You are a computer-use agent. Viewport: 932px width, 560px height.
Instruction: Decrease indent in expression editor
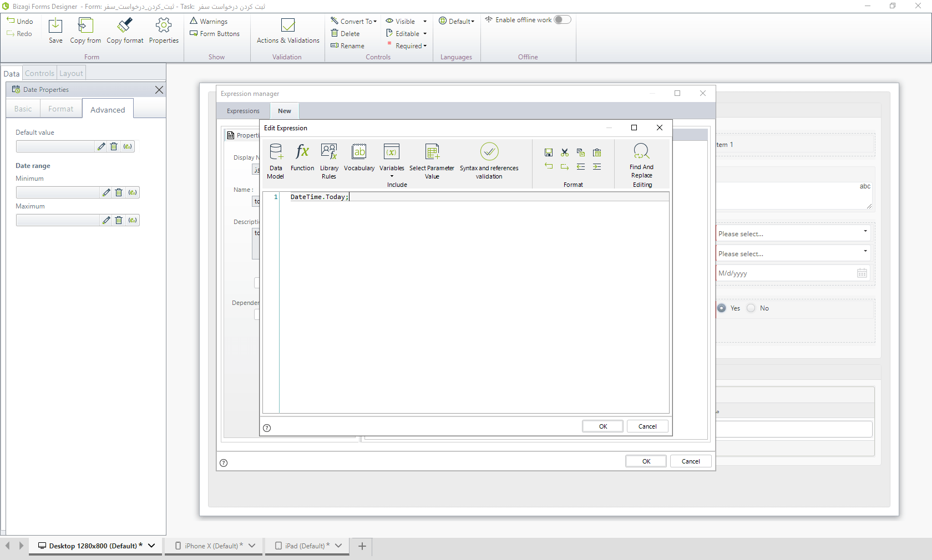(581, 166)
